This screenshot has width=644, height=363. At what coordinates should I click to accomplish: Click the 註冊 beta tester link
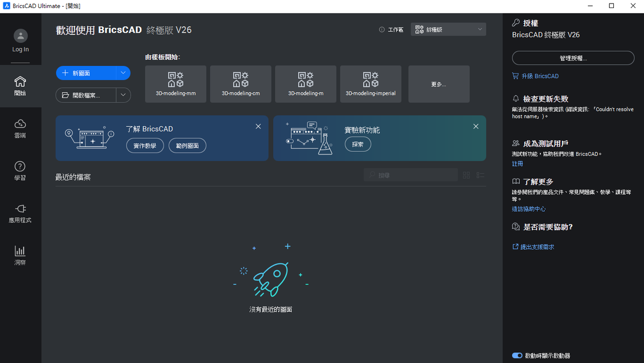point(518,163)
